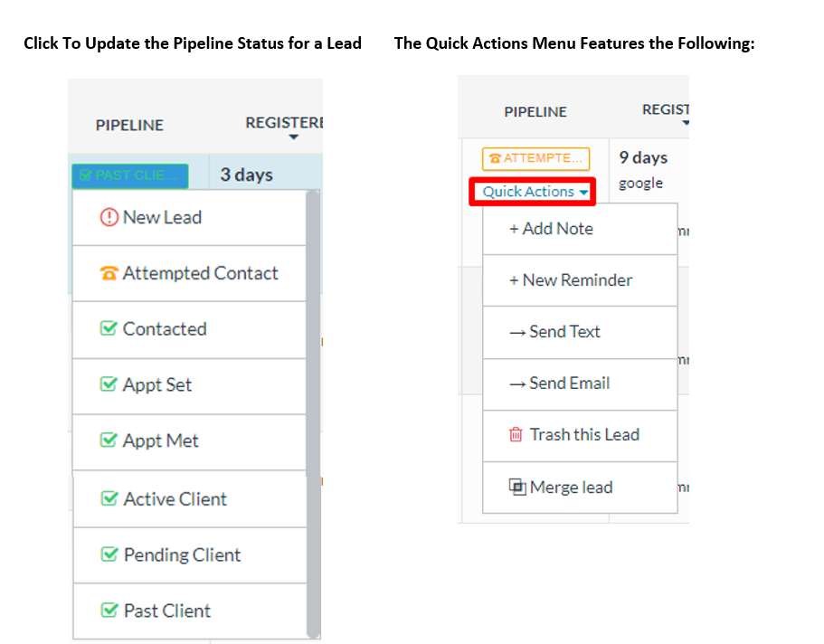
Task: Open the Quick Actions dropdown
Action: click(535, 192)
